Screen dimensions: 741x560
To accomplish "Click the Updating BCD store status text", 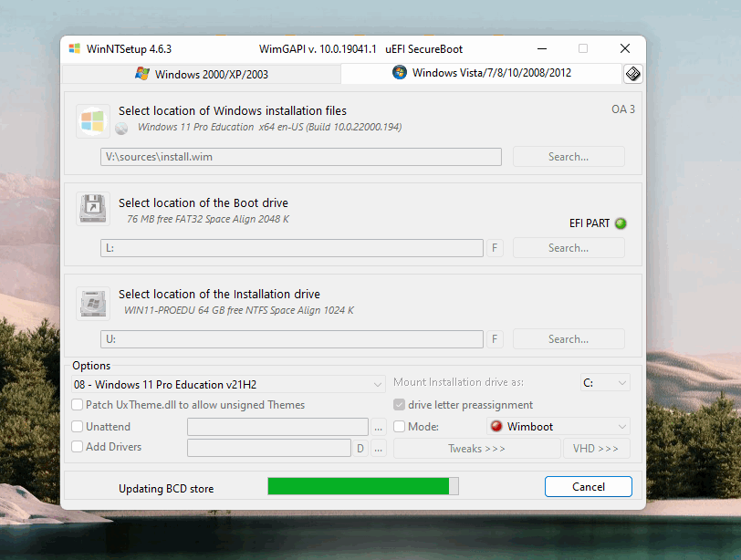I will pyautogui.click(x=166, y=489).
